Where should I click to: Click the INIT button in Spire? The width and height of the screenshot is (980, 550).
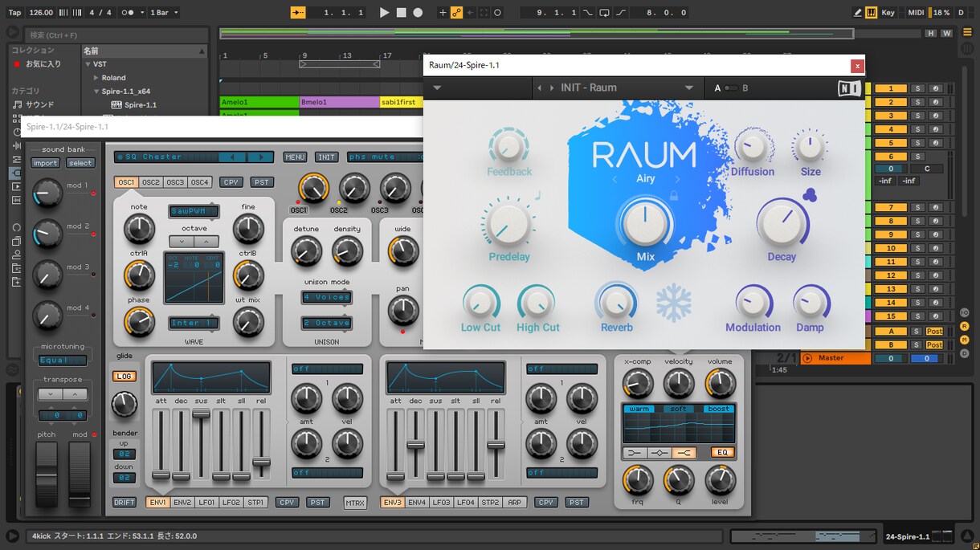click(x=327, y=157)
